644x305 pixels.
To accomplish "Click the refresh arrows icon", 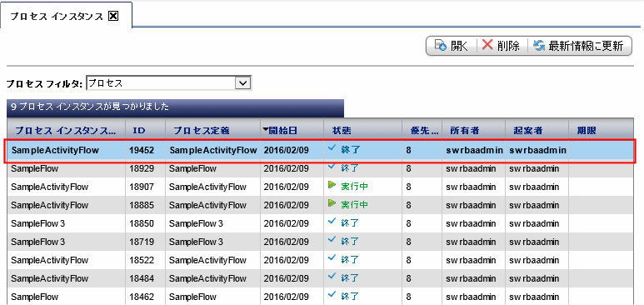I will [x=539, y=46].
